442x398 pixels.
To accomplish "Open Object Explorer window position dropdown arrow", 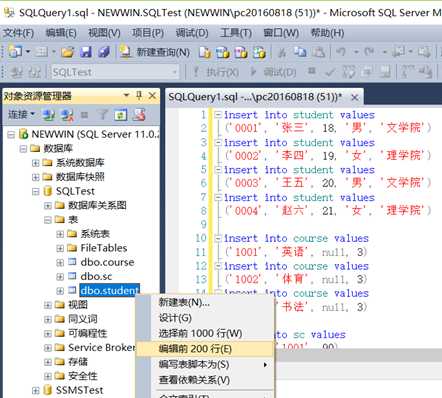I will click(126, 95).
